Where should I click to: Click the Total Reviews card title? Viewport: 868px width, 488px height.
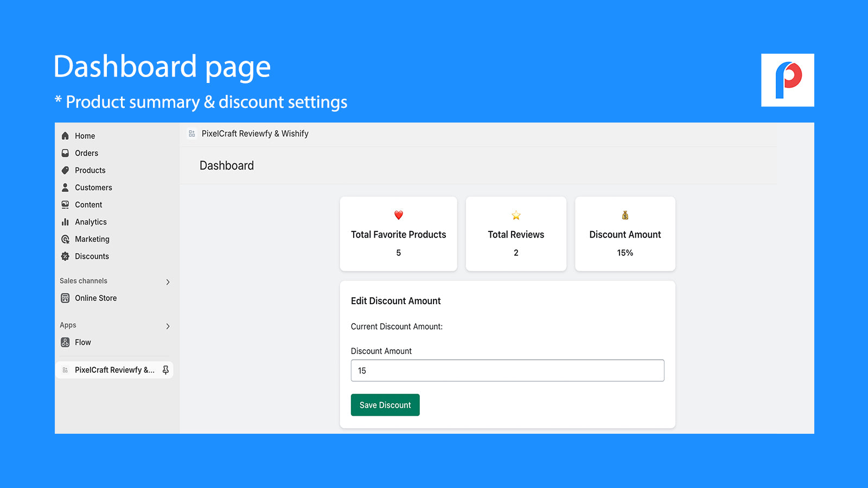(x=516, y=235)
